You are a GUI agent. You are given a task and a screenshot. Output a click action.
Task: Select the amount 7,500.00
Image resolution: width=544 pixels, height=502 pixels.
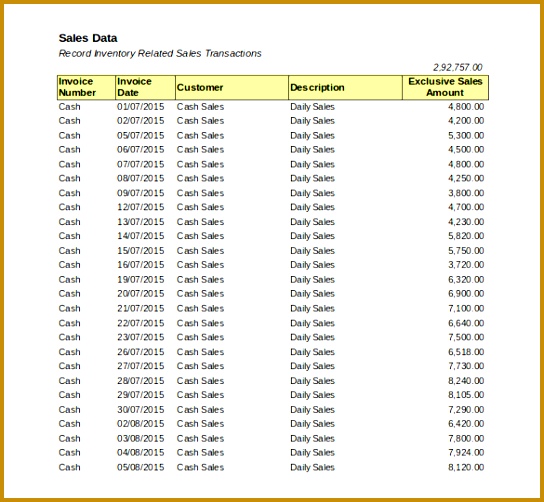tap(466, 337)
